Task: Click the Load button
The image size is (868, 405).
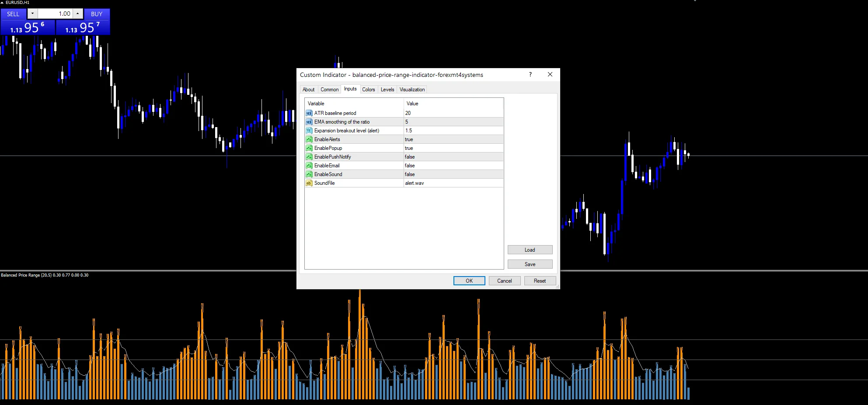Action: click(x=530, y=250)
